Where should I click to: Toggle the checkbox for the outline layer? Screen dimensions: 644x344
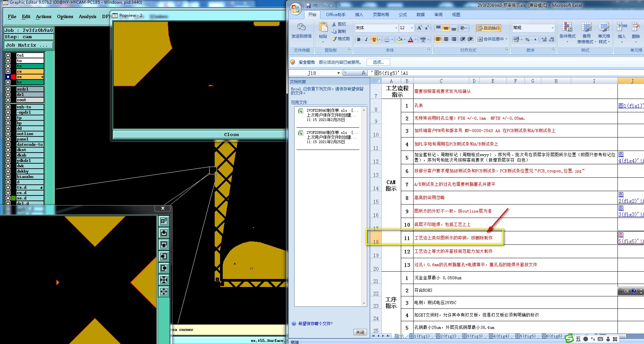(x=8, y=134)
